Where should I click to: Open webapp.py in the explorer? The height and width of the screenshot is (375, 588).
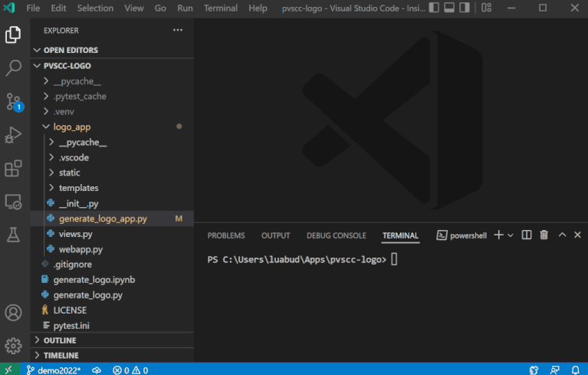[x=112, y=249]
